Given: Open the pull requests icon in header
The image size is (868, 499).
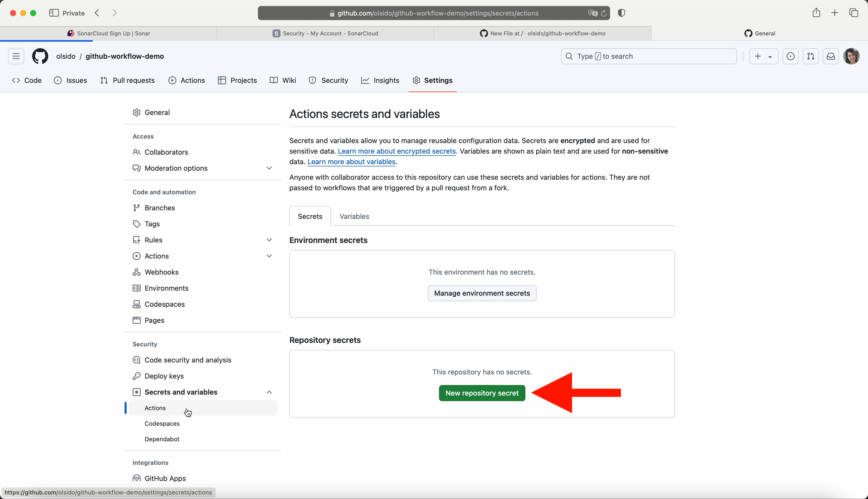Looking at the screenshot, I should 810,56.
